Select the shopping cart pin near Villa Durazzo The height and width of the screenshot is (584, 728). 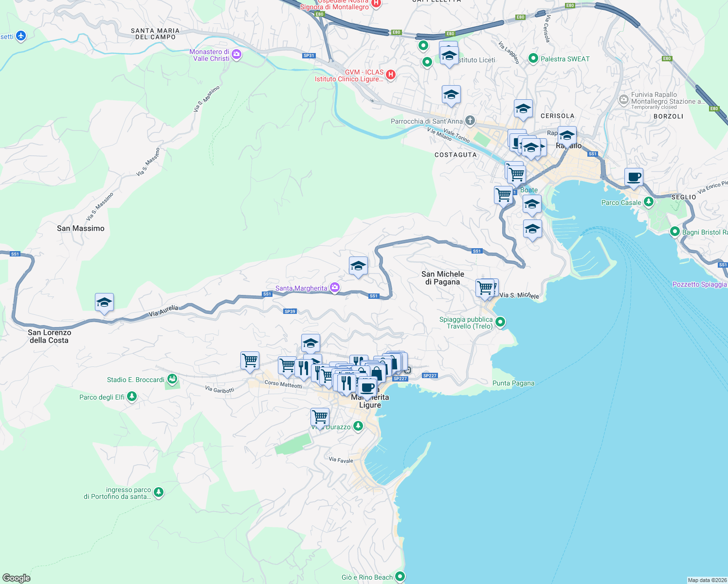(x=320, y=417)
